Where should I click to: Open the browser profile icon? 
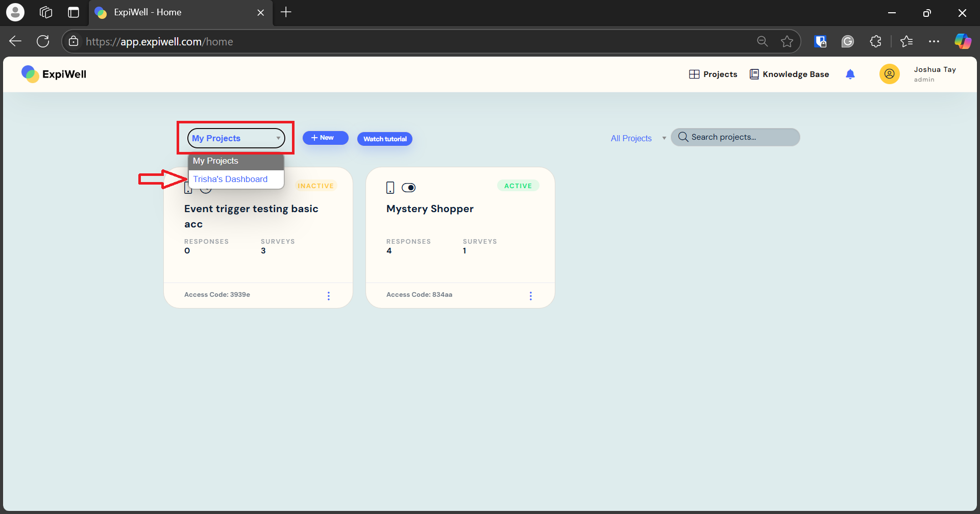(x=15, y=12)
